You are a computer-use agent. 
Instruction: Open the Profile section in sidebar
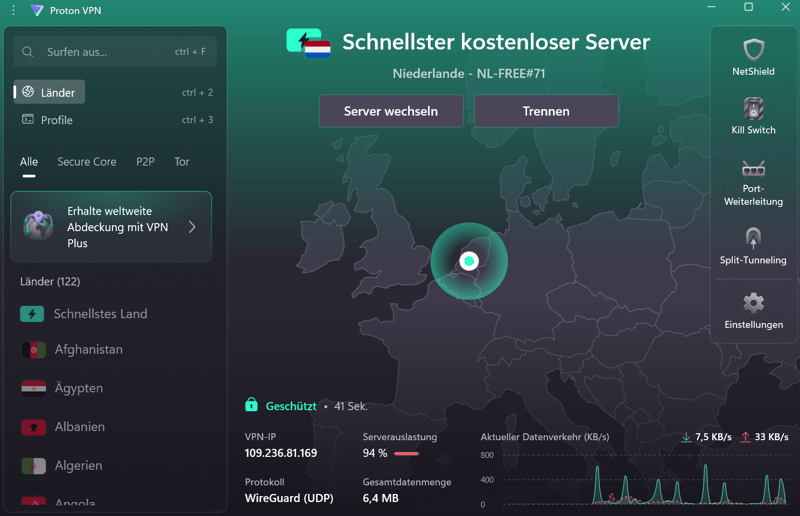click(56, 120)
